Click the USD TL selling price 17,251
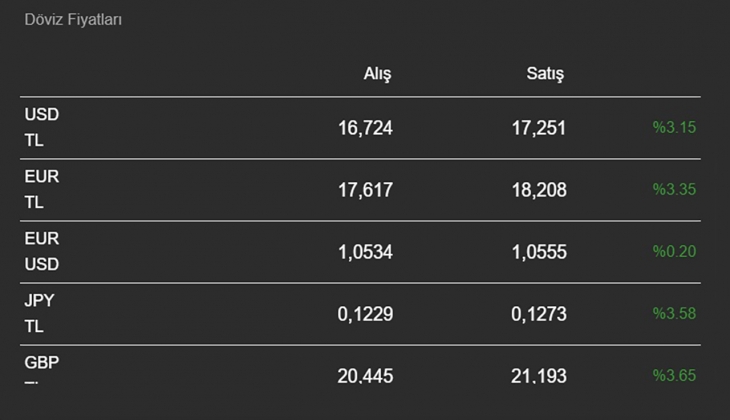 click(x=538, y=127)
